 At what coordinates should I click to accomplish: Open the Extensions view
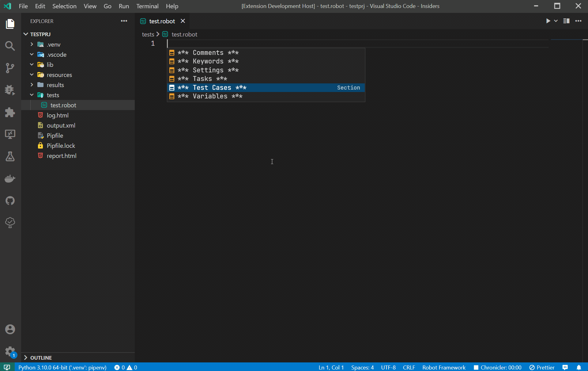pyautogui.click(x=10, y=112)
